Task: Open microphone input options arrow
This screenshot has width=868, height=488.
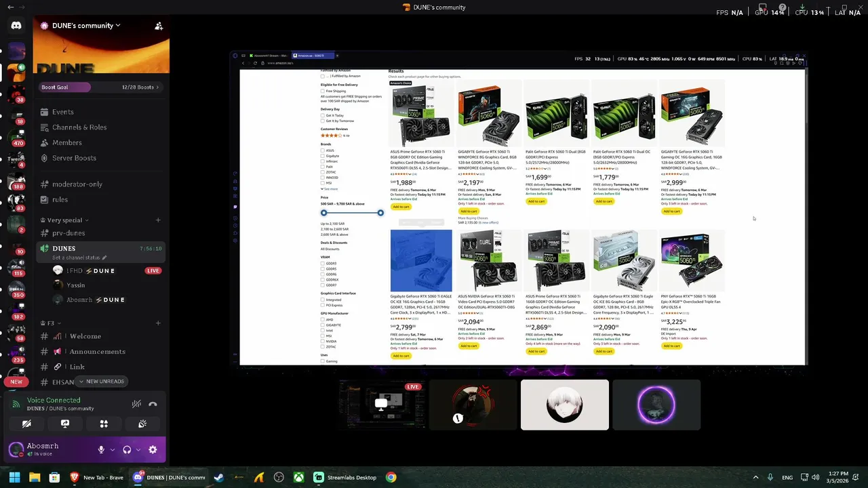Action: [x=112, y=449]
